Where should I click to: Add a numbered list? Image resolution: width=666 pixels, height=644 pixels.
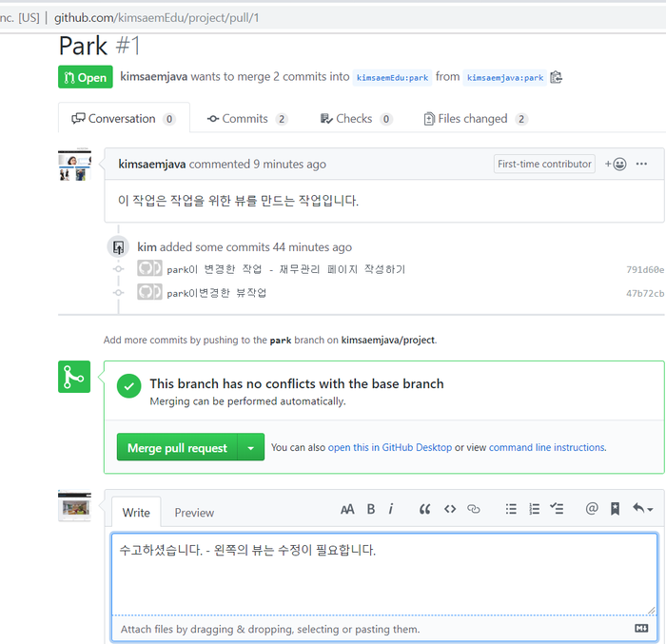click(x=534, y=509)
